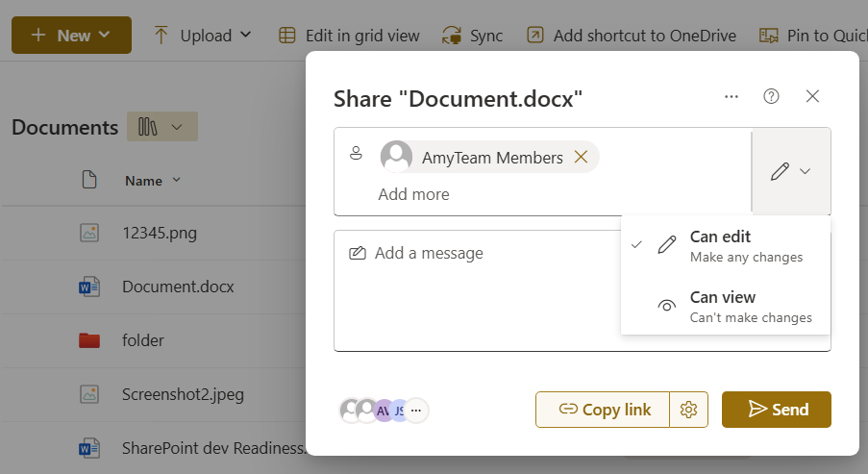Click the Add more recipients field

coord(413,194)
